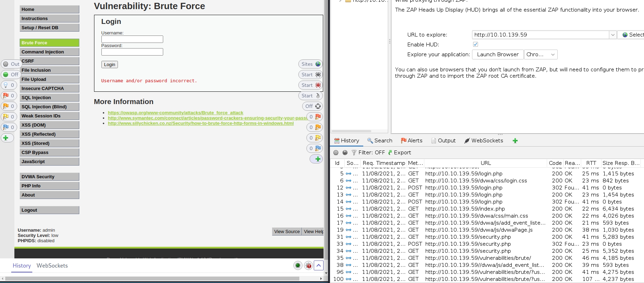Screen dimensions: 644x283
Task: Switch to the Alerts tab in ZAP
Action: (412, 141)
